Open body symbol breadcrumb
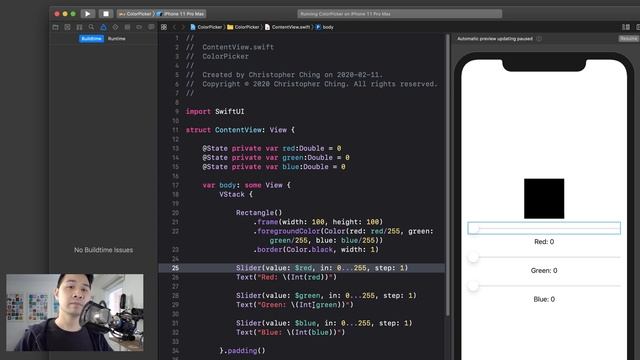The height and width of the screenshot is (360, 640). click(324, 27)
